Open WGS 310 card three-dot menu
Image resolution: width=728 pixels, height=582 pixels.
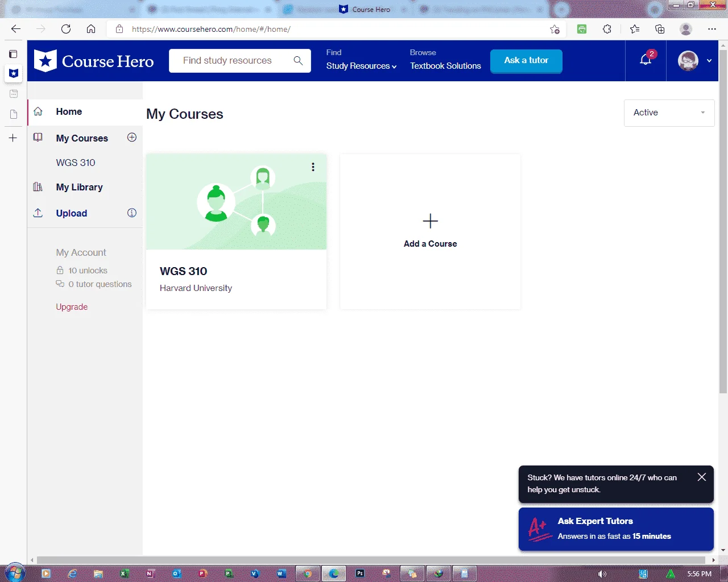(x=313, y=167)
